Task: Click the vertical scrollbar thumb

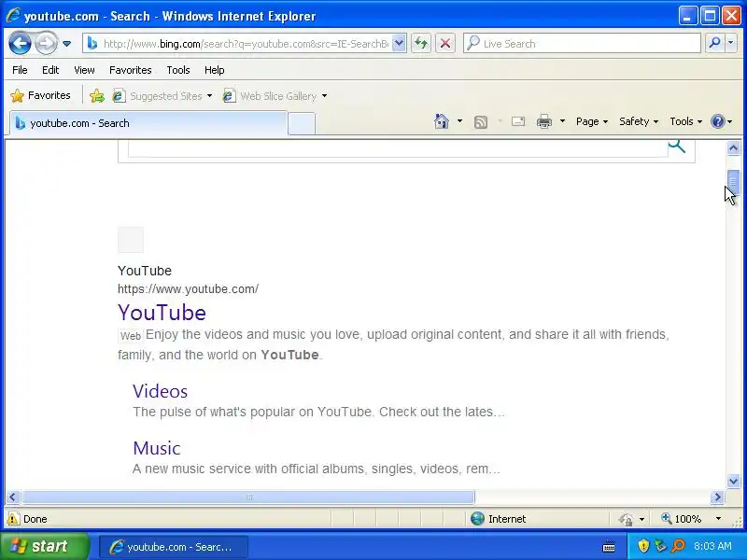Action: point(733,182)
